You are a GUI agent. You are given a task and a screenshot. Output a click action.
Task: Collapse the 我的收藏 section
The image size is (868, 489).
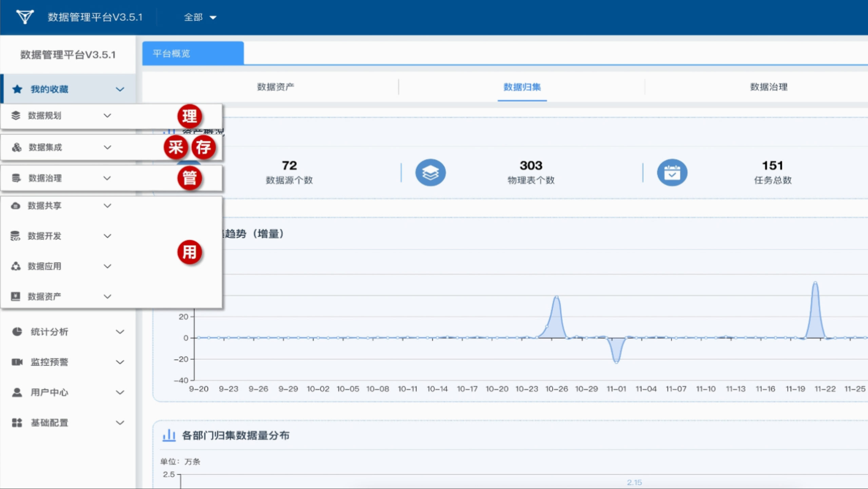(119, 89)
